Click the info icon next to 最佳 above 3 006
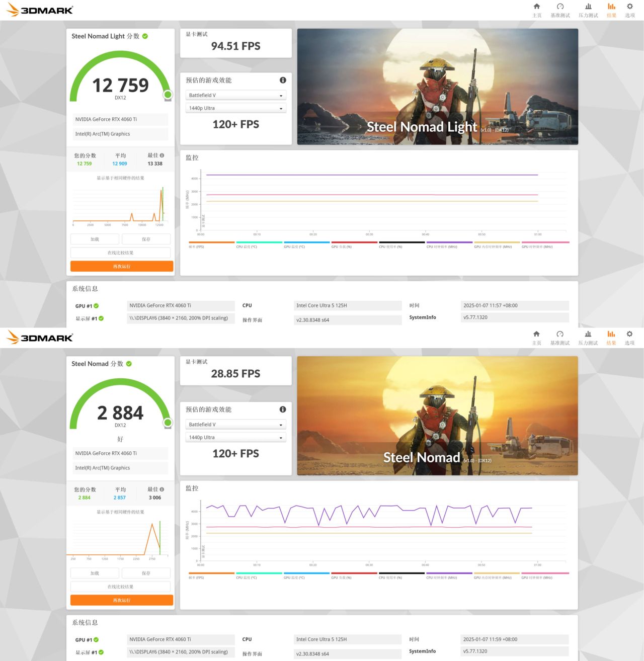Screen dimensions: 644x661 point(162,489)
